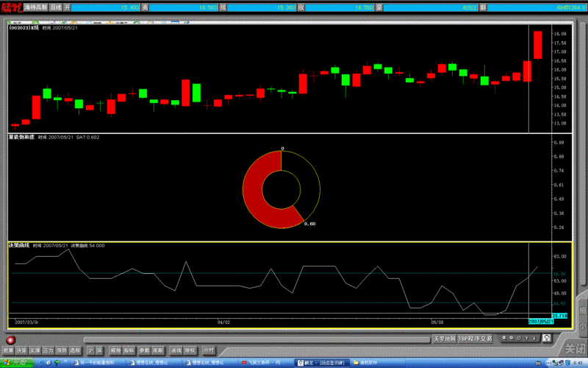Toggle the 除权 adjustment button
Image resolution: width=588 pixels, height=368 pixels.
click(190, 350)
